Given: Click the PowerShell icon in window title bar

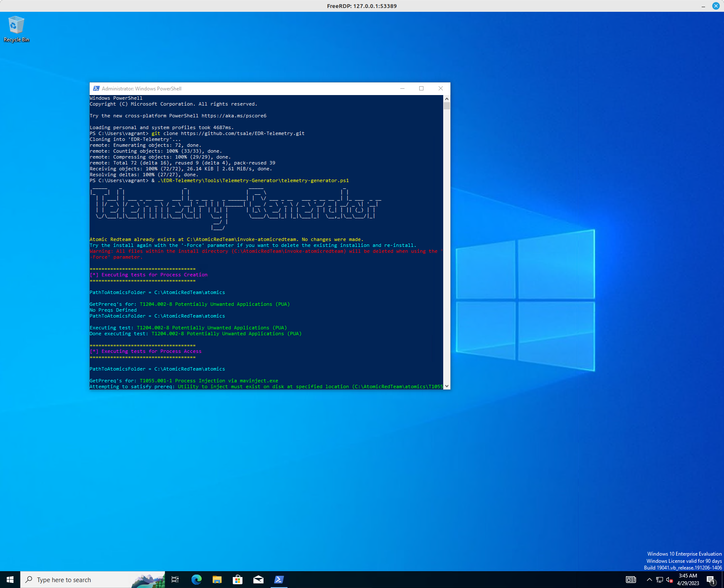Looking at the screenshot, I should point(96,89).
